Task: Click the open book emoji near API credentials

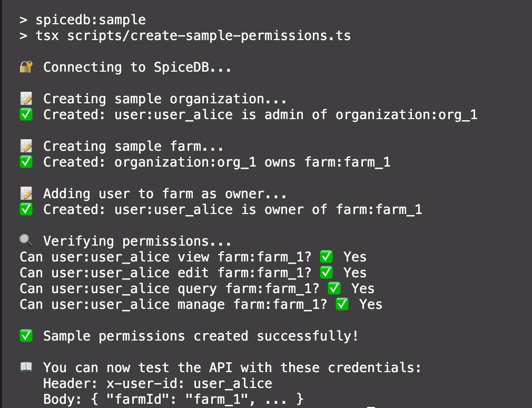Action: (x=26, y=367)
